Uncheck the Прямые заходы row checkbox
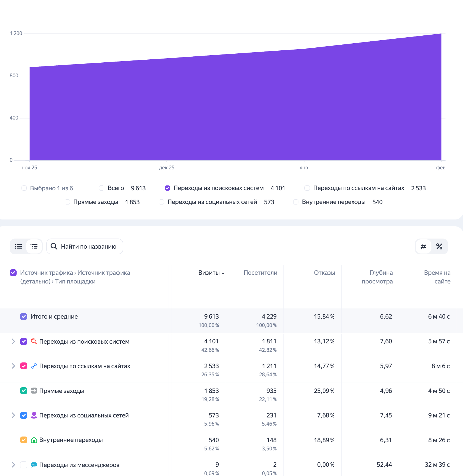This screenshot has width=463, height=476. click(23, 391)
